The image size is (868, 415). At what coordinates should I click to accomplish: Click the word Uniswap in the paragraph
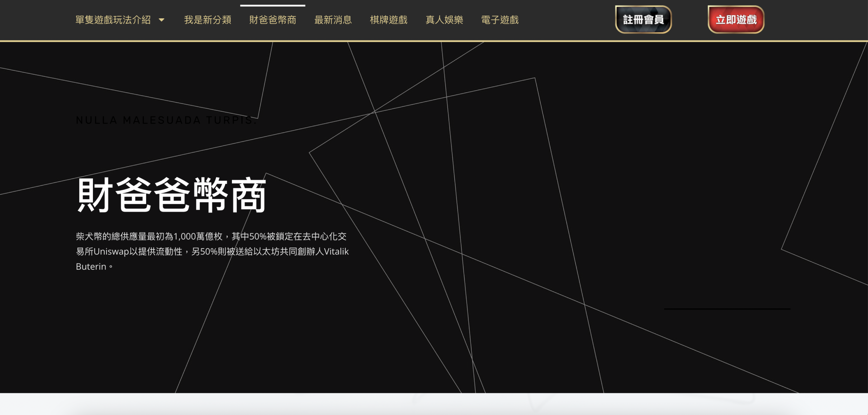click(x=111, y=251)
